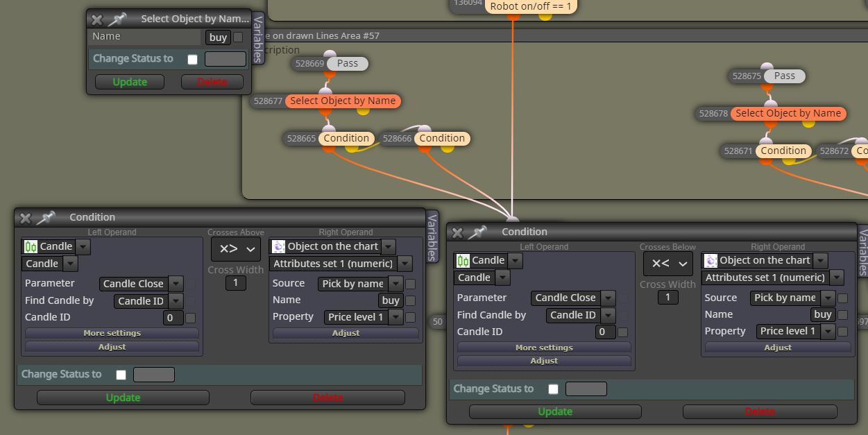
Task: Open More settings in Crosses Above panel
Action: click(x=112, y=333)
